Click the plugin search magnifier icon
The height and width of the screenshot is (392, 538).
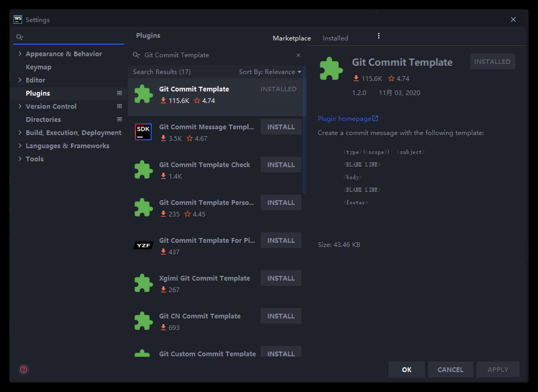tap(136, 55)
